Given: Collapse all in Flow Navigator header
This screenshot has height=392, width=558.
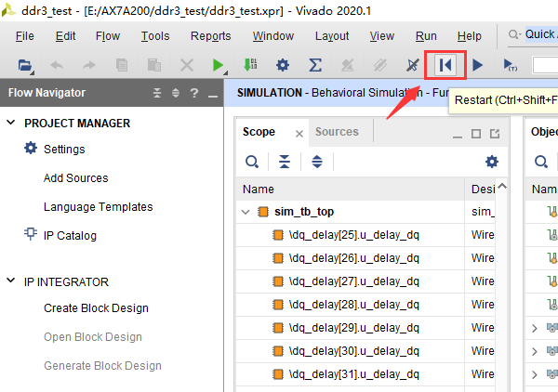Looking at the screenshot, I should pyautogui.click(x=157, y=93).
